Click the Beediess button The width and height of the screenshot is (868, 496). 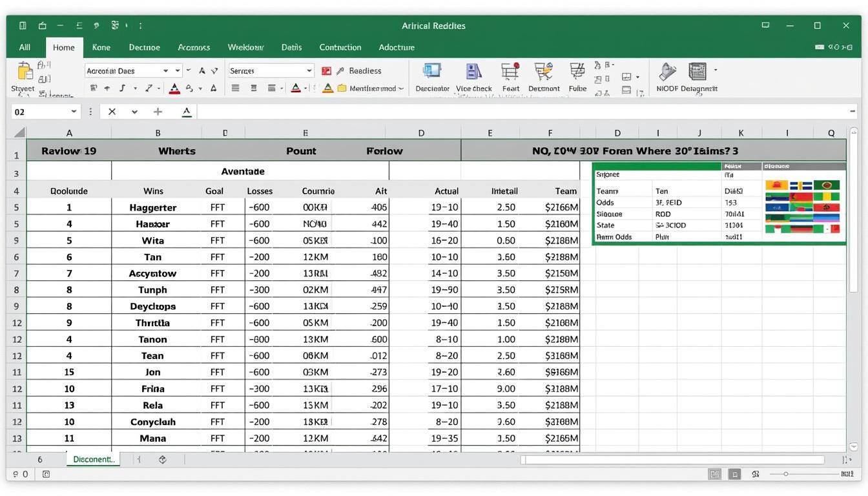pos(365,71)
